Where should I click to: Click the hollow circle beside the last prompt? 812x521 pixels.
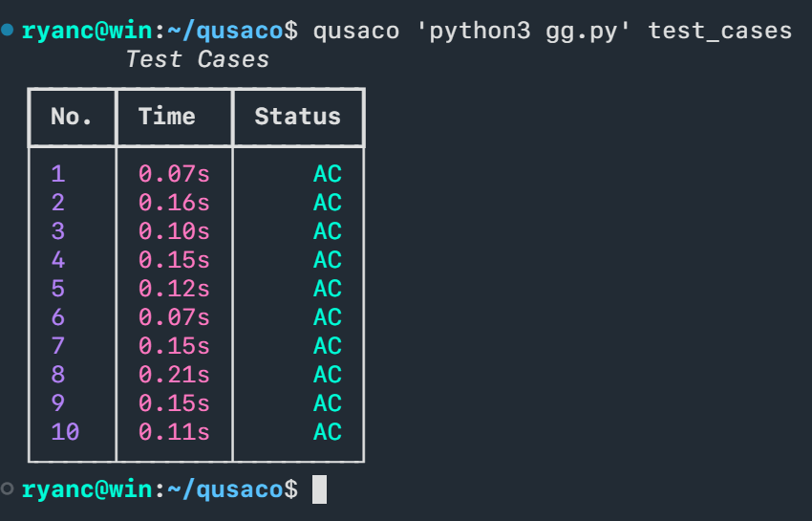(x=8, y=489)
